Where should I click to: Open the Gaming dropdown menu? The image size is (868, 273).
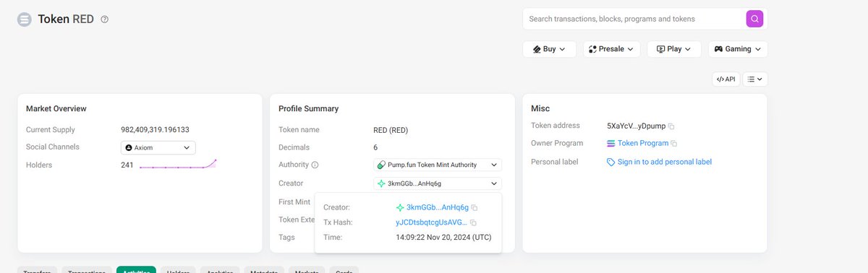(x=738, y=49)
